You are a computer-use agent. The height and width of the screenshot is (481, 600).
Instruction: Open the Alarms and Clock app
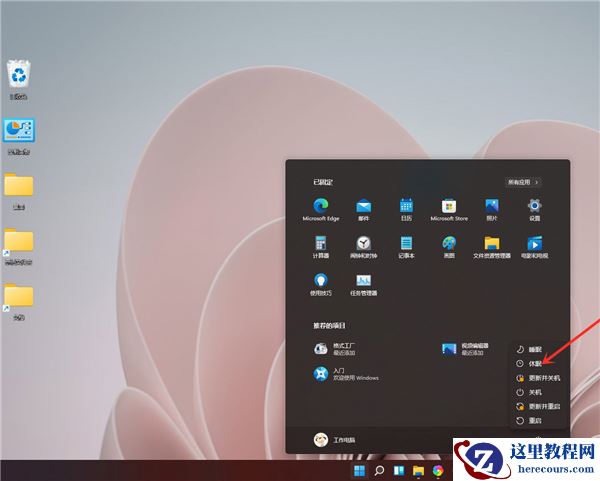pyautogui.click(x=364, y=247)
